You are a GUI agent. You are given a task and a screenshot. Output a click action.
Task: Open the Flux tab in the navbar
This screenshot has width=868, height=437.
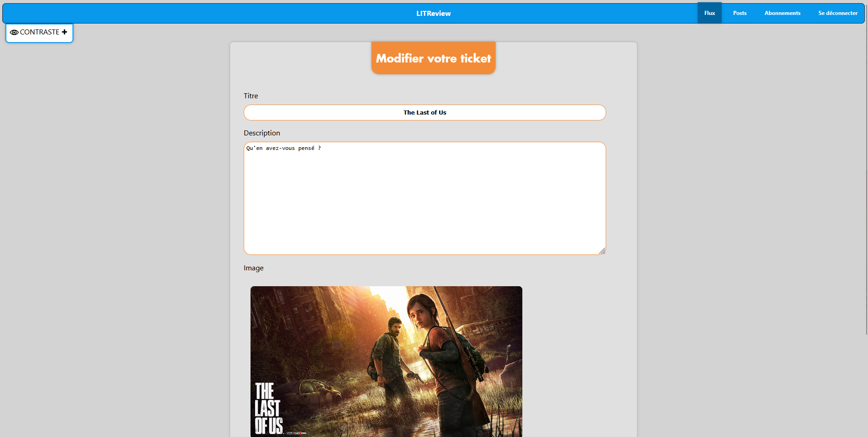point(709,13)
